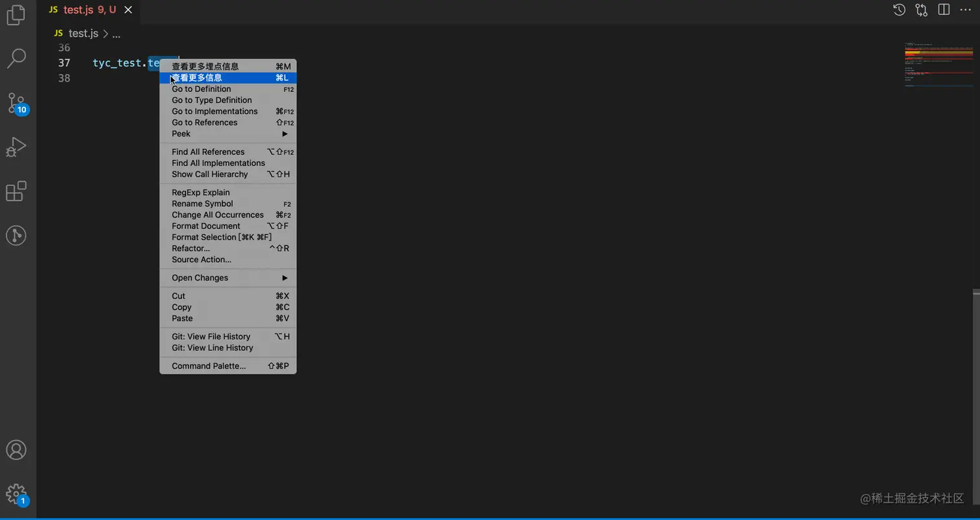Viewport: 980px width, 520px height.
Task: Select Rename Symbol
Action: [228, 203]
